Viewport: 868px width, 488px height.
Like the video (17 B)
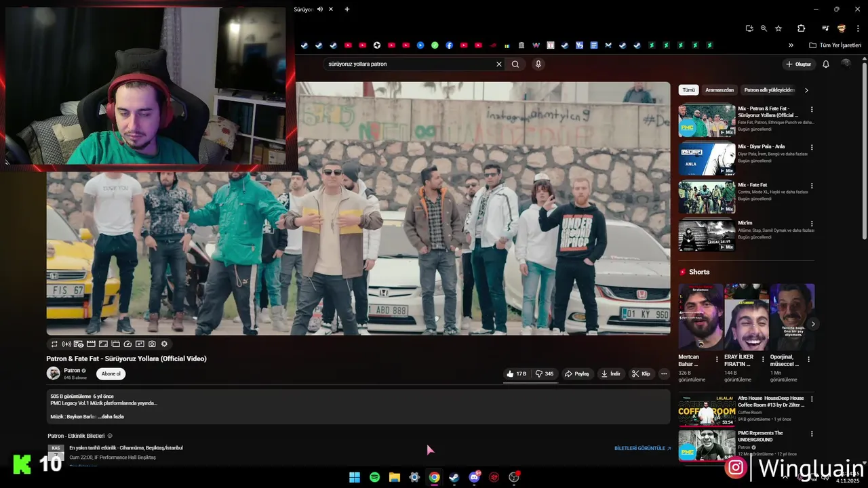[517, 373]
